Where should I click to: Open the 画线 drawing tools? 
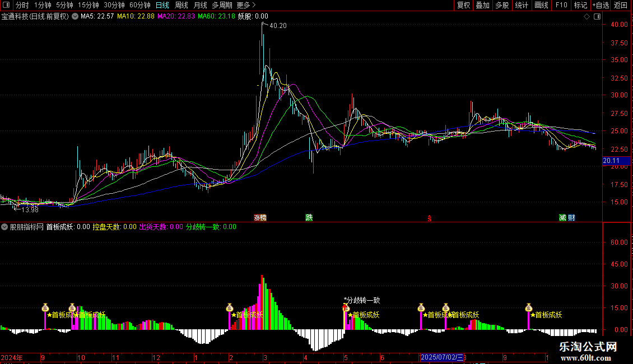[541, 5]
